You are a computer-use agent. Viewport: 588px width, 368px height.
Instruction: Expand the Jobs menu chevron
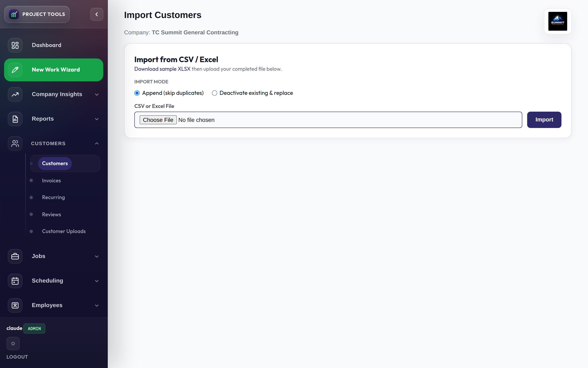tap(97, 256)
